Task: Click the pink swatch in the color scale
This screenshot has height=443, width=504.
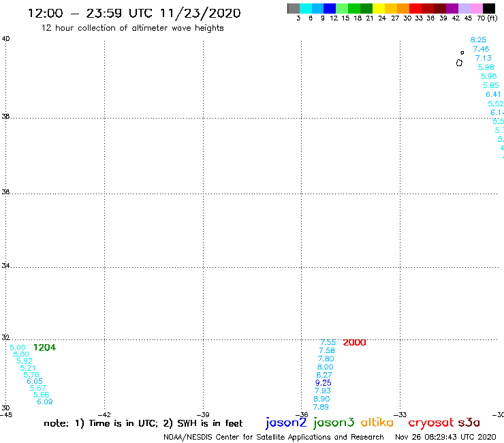Action: click(476, 8)
